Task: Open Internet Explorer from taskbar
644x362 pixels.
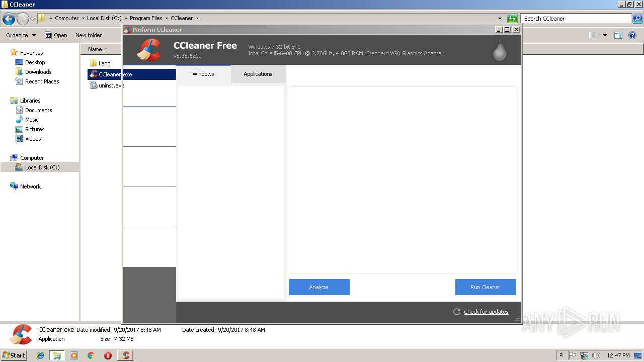Action: pos(40,355)
